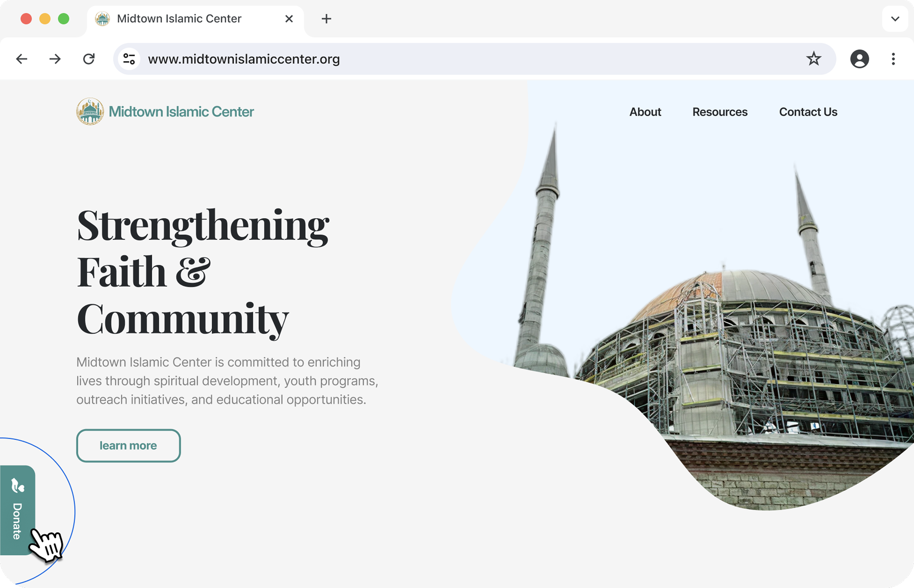Click the browser back arrow
The width and height of the screenshot is (914, 588).
click(22, 59)
